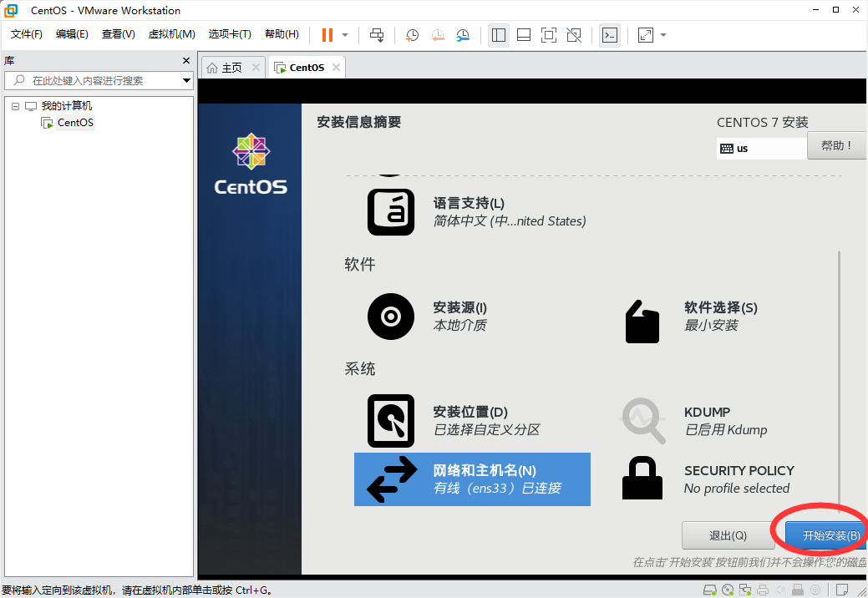868x598 pixels.
Task: Toggle the library sidebar view icon
Action: pyautogui.click(x=499, y=35)
